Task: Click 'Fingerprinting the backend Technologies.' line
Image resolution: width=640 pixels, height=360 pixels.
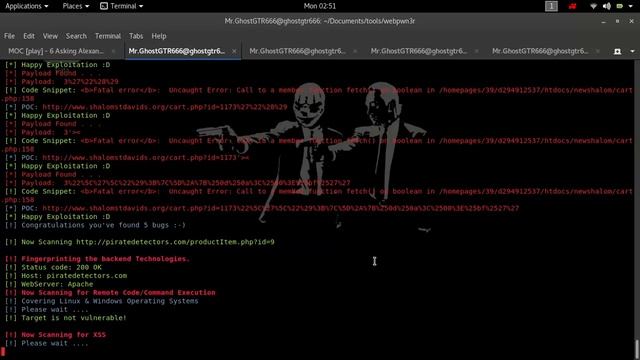Action: (97, 259)
